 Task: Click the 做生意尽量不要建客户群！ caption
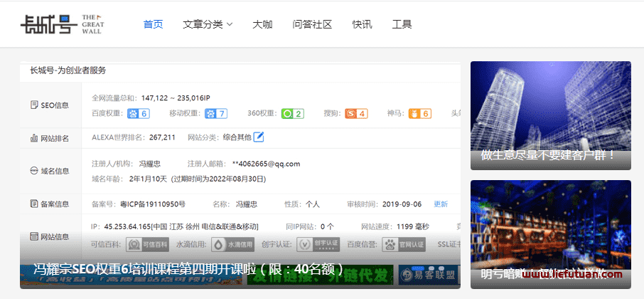[548, 155]
